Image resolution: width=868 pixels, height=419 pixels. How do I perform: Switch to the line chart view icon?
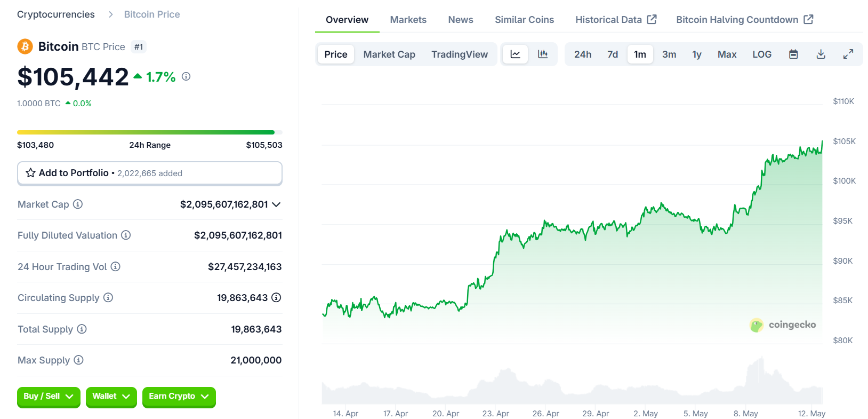click(x=515, y=54)
